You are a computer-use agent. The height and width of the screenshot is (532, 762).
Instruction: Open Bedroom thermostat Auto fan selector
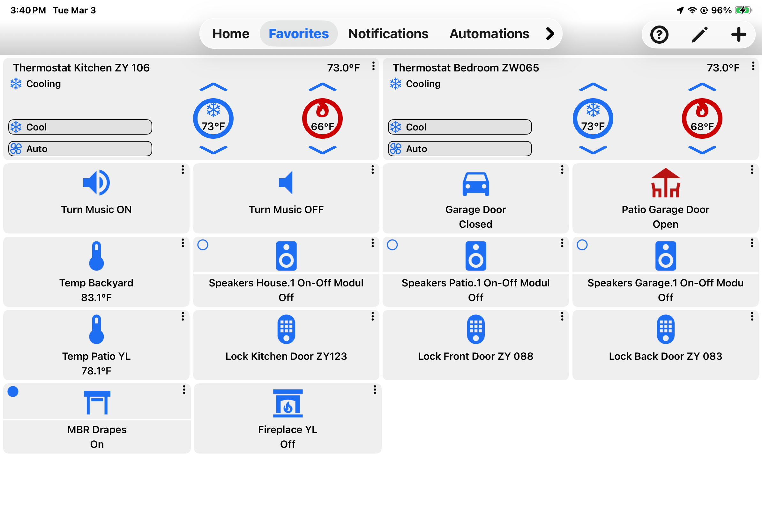tap(459, 149)
